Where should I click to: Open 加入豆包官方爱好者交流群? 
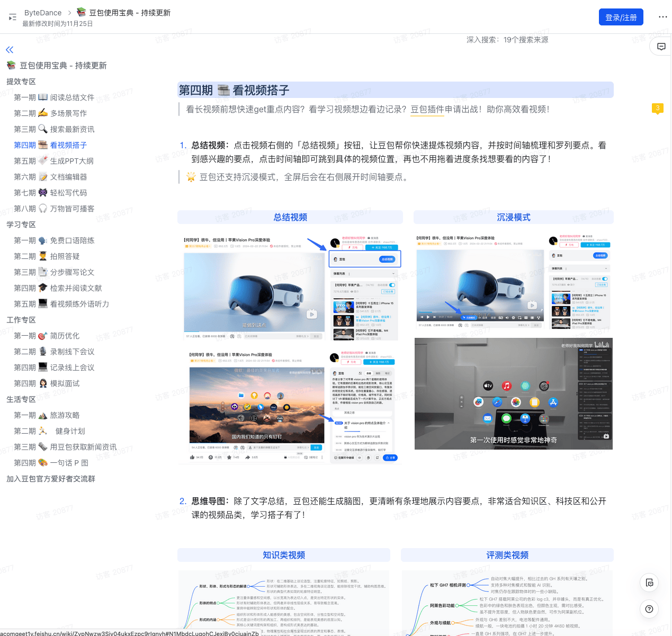tap(51, 479)
